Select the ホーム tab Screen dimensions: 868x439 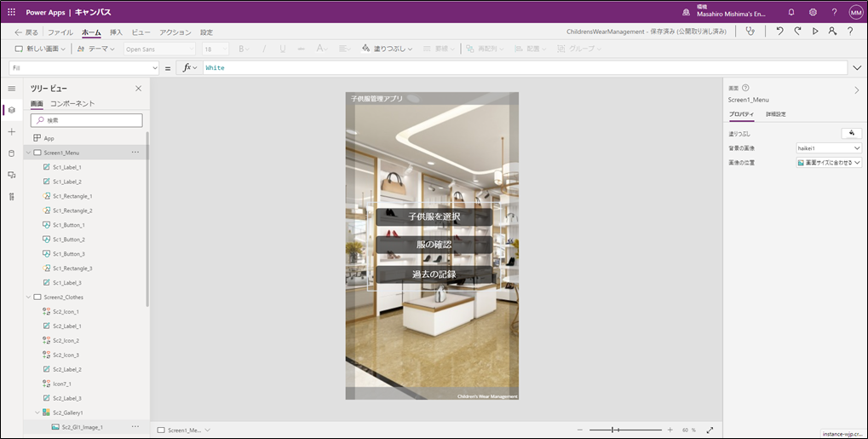[91, 32]
